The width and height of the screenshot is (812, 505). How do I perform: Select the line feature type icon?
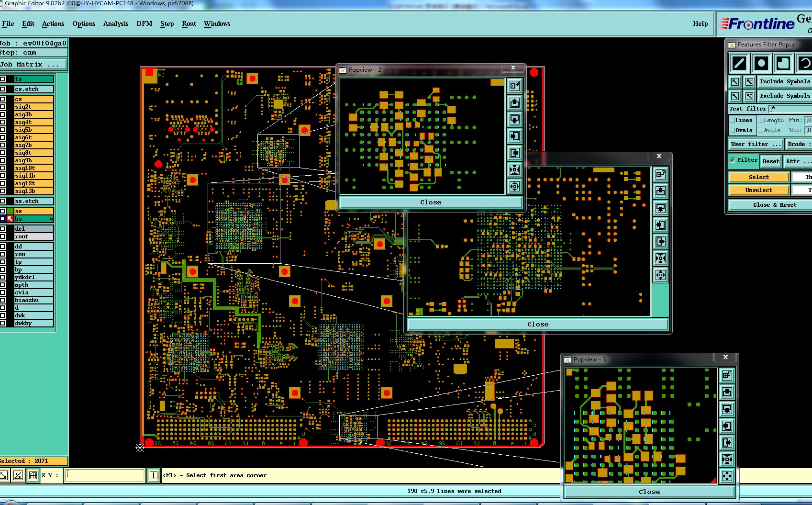click(x=739, y=63)
